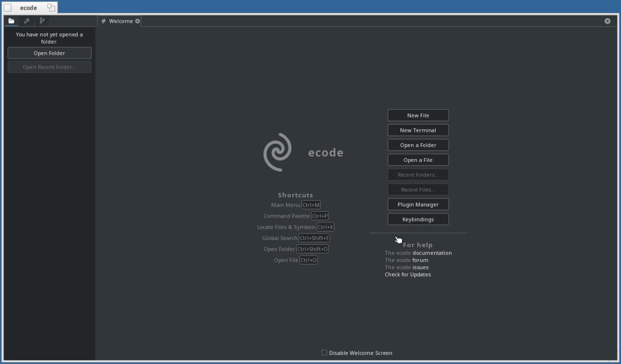621x364 pixels.
Task: Click the Ctrl+Shift+O Open Folder shortcut
Action: (x=313, y=249)
